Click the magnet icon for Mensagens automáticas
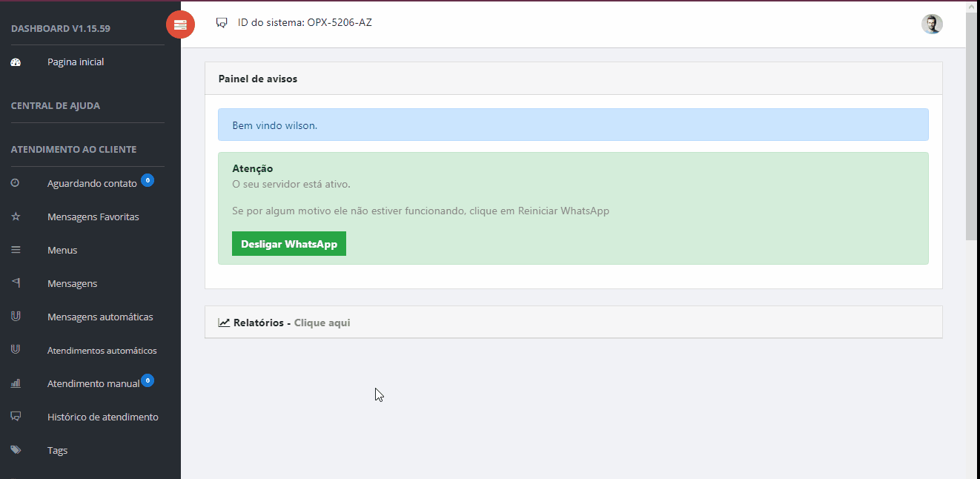This screenshot has width=980, height=479. pos(16,317)
